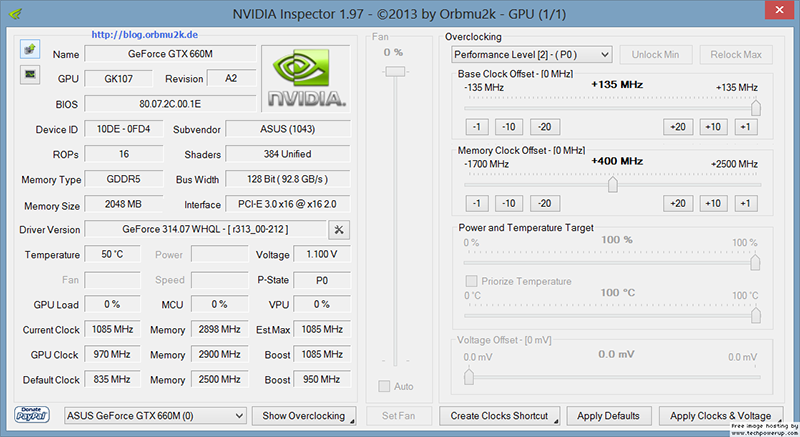Click the P-State value P0
Image resolution: width=800 pixels, height=437 pixels.
click(x=322, y=280)
